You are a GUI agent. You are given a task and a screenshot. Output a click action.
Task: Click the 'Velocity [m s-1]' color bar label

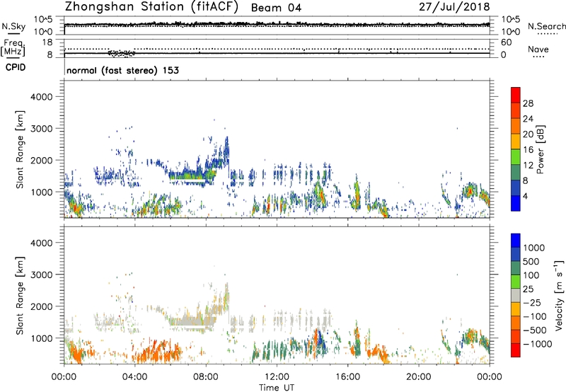click(x=559, y=295)
